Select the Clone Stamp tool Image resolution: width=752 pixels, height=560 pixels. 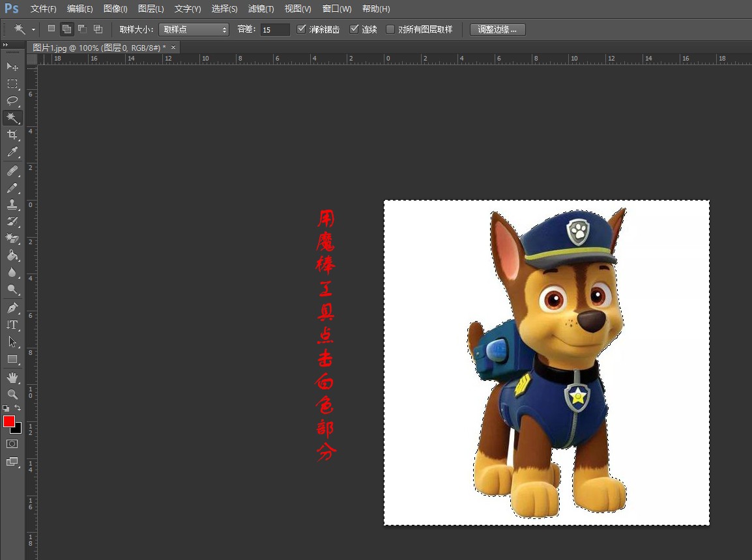tap(12, 204)
